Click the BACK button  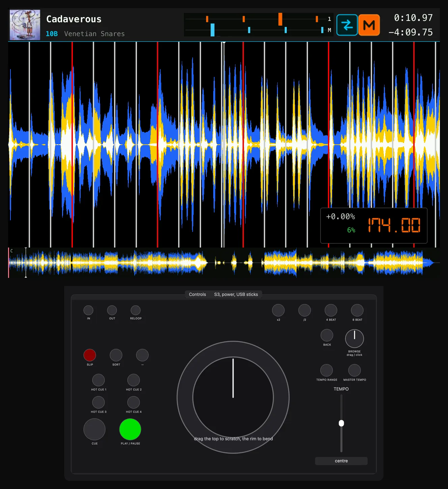pos(327,335)
